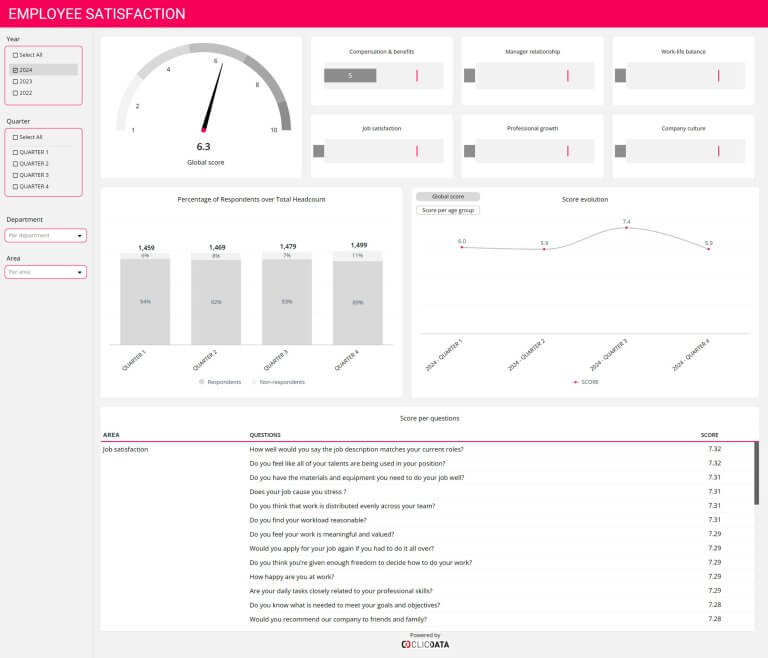The height and width of the screenshot is (658, 768).
Task: Select the Global score view button
Action: point(448,197)
